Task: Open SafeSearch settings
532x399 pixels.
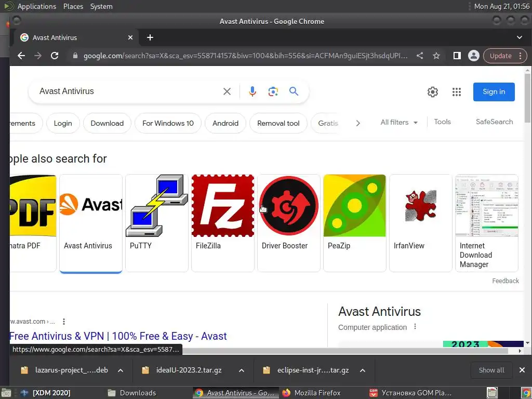Action: (x=495, y=122)
